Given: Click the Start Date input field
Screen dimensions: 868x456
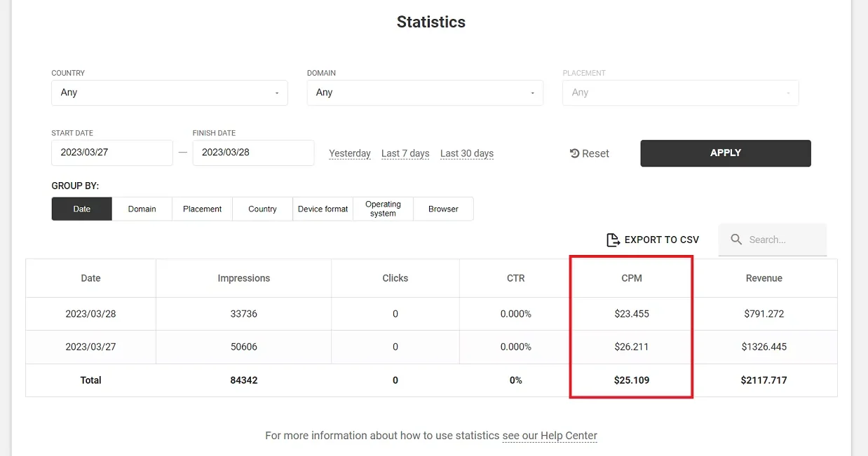Looking at the screenshot, I should point(111,153).
